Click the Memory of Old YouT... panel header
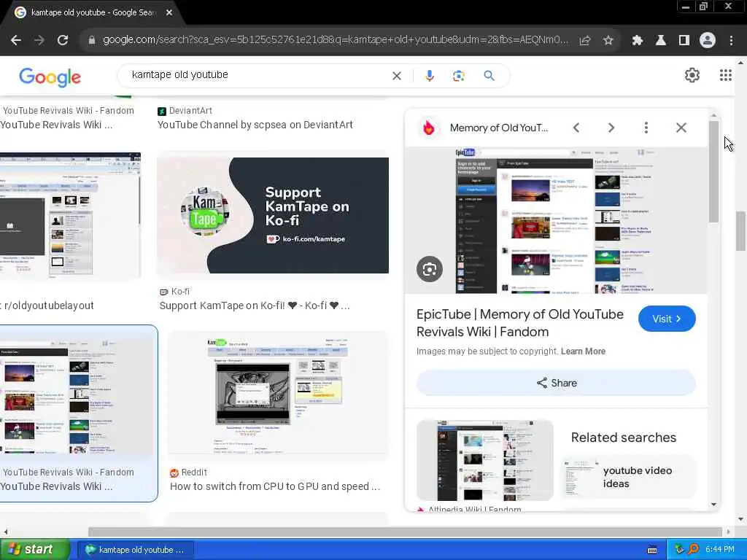 pyautogui.click(x=499, y=128)
